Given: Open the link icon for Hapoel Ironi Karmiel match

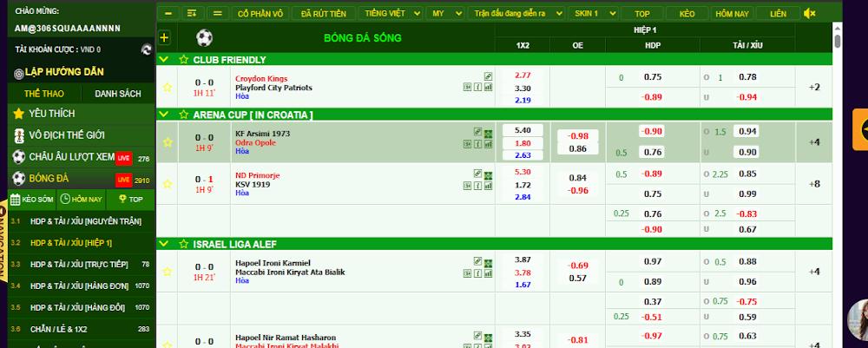Looking at the screenshot, I should pos(477,260).
